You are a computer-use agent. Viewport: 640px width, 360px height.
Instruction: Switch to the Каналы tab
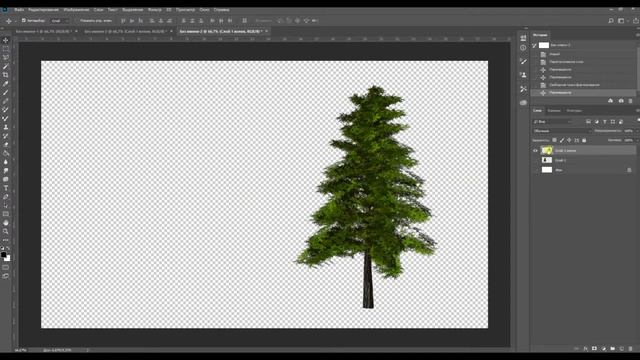click(x=554, y=111)
